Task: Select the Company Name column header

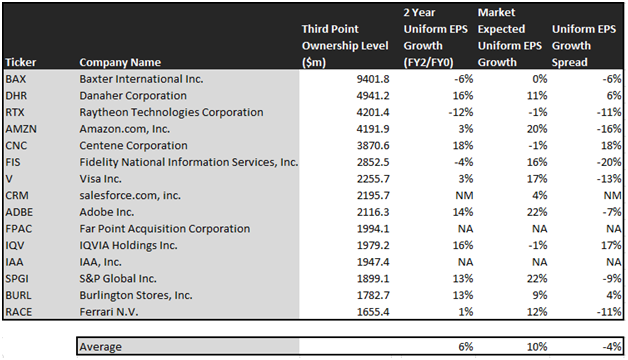Action: [120, 62]
